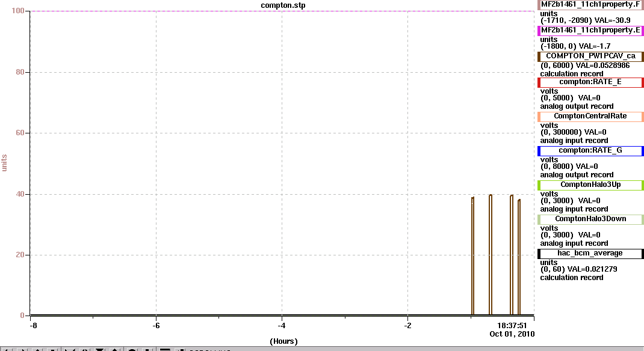Click calculation record under hac_bcm_average

pos(572,278)
